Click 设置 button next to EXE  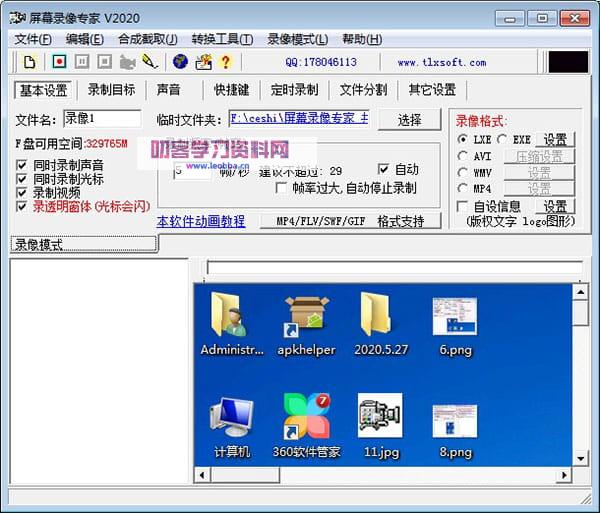point(555,140)
